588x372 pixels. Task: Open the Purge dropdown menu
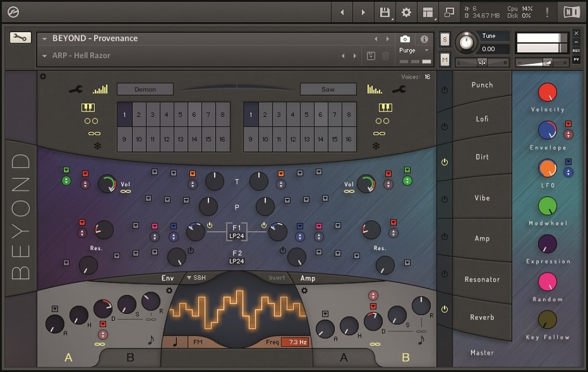pos(427,50)
